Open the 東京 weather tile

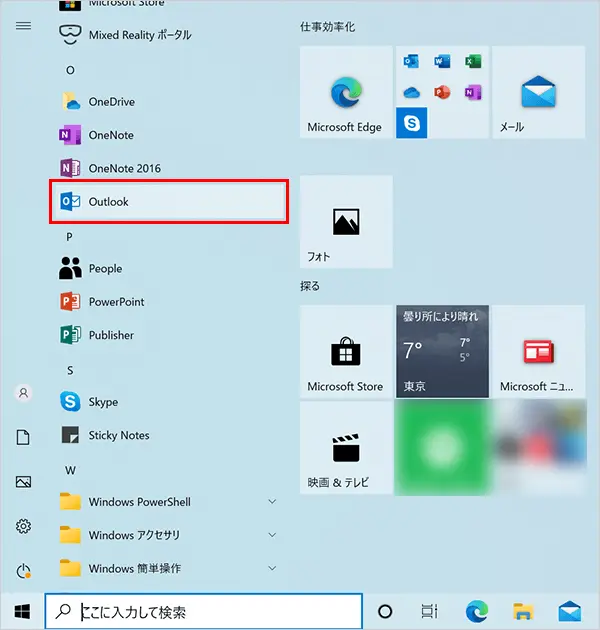coord(442,351)
